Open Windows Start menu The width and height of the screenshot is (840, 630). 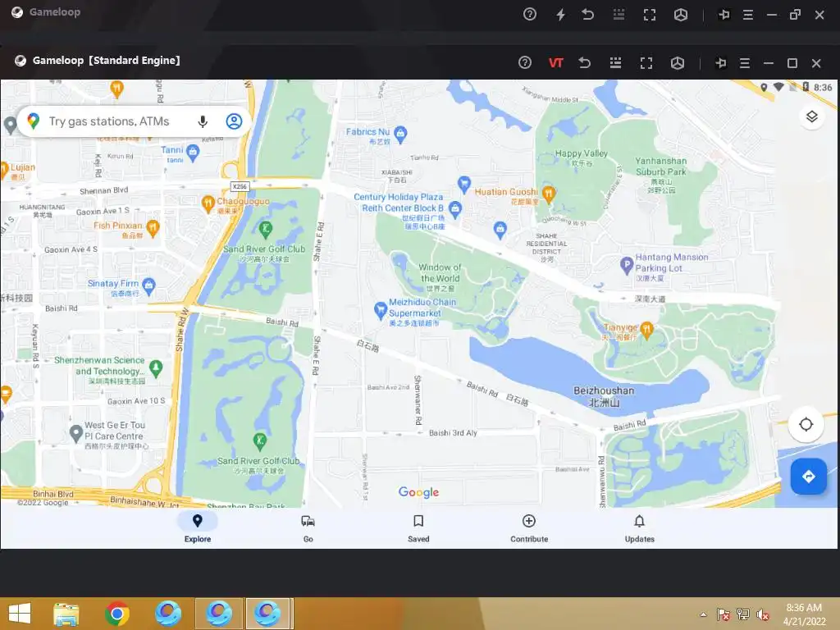(20, 614)
